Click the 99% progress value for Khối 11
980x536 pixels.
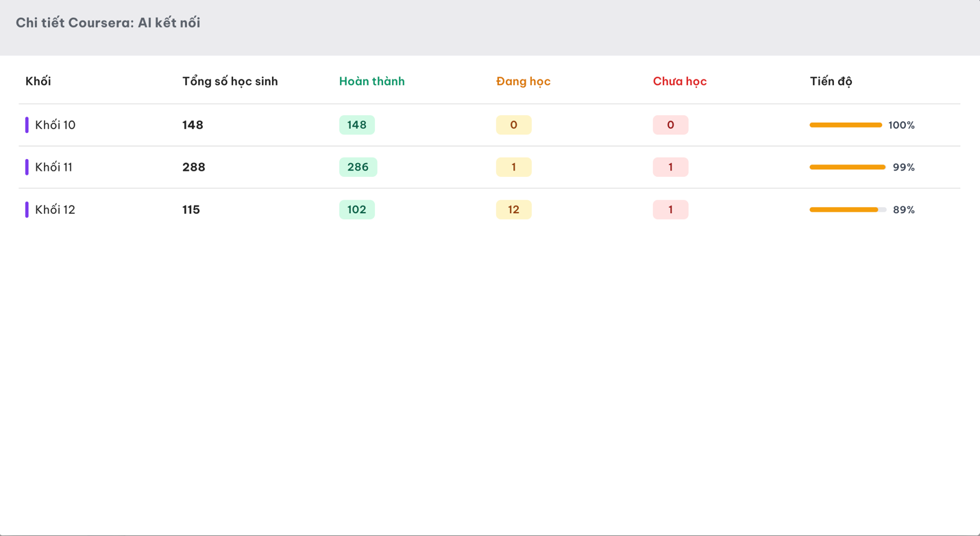904,168
